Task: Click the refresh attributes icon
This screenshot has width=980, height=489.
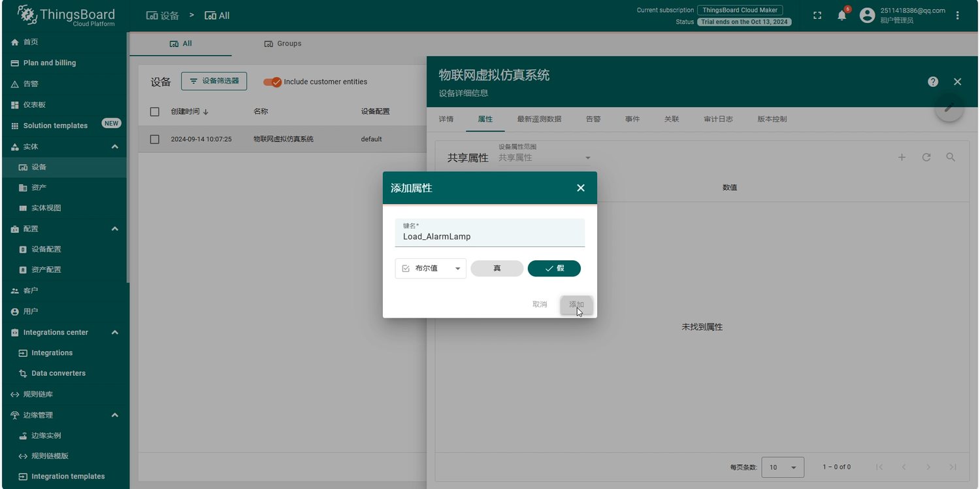Action: [x=926, y=158]
